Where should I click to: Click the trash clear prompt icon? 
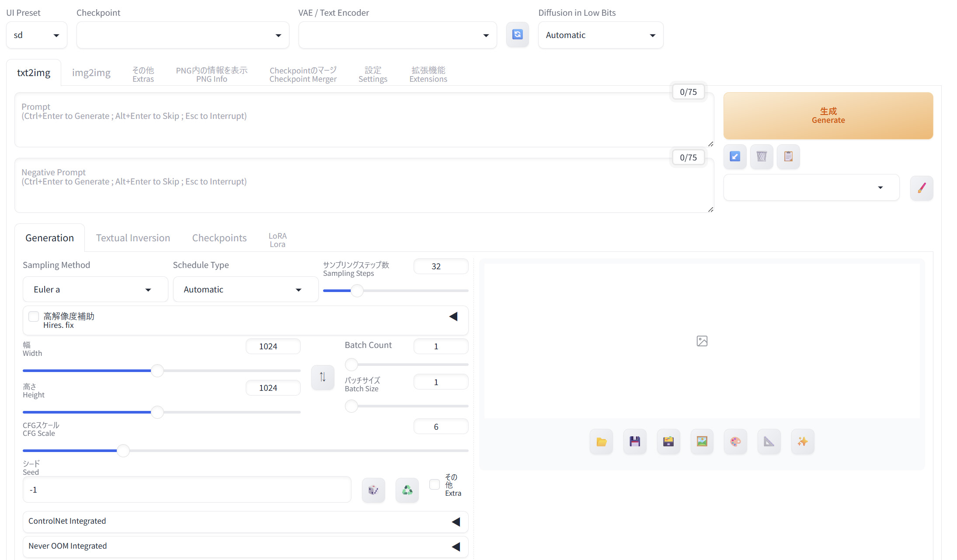coord(762,157)
